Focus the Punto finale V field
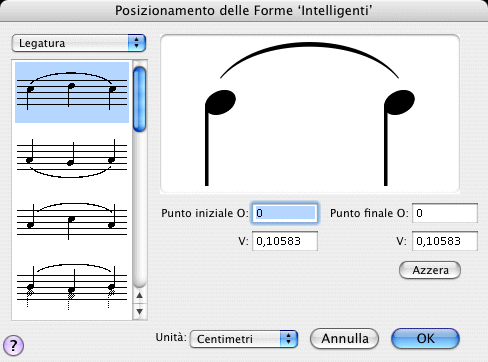 445,241
